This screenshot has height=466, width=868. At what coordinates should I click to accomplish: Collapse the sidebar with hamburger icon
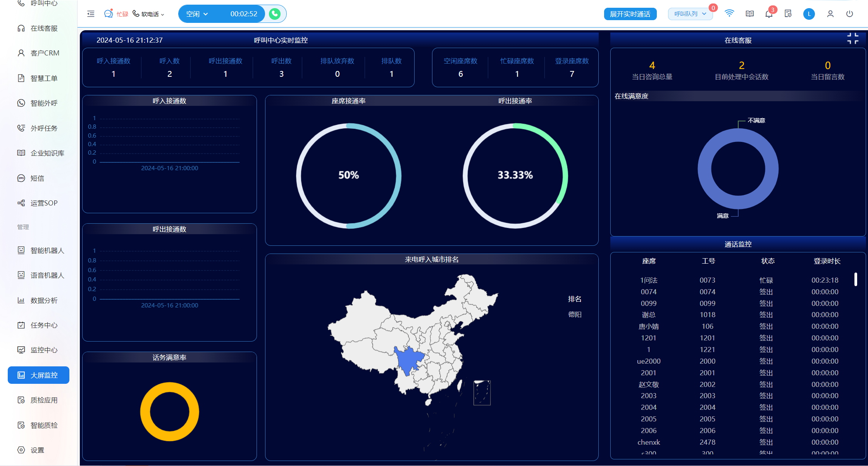(91, 14)
